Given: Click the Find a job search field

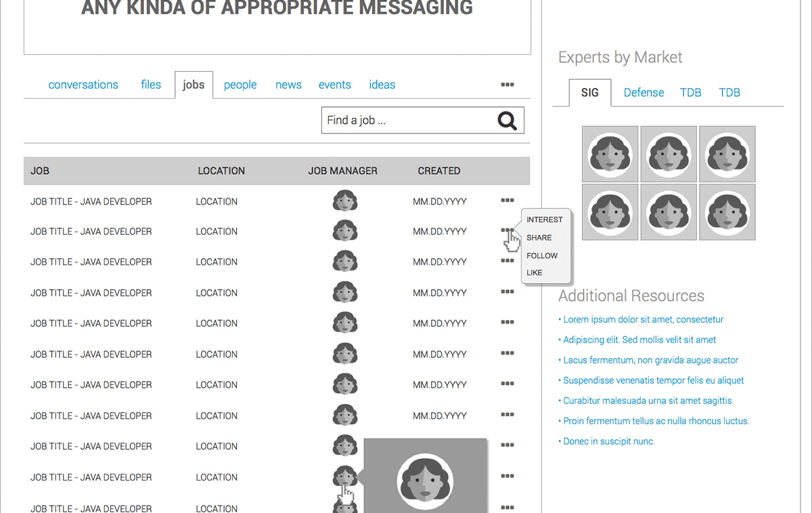Looking at the screenshot, I should point(406,120).
